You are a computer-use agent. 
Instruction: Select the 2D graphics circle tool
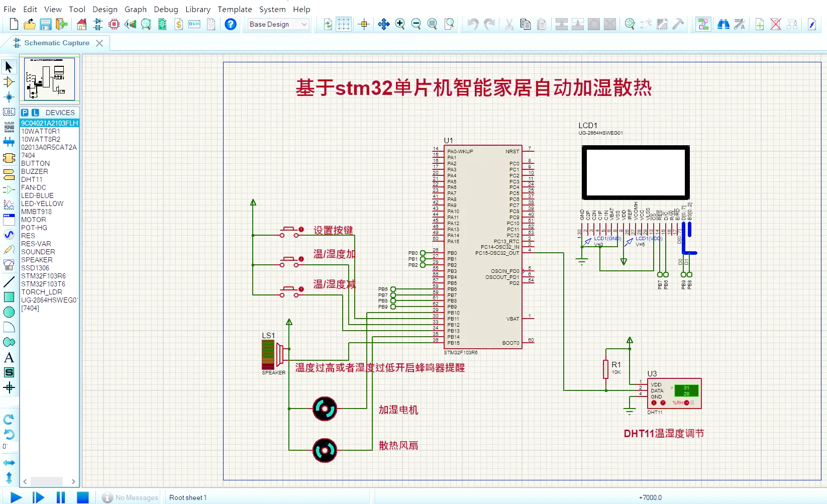(x=9, y=312)
